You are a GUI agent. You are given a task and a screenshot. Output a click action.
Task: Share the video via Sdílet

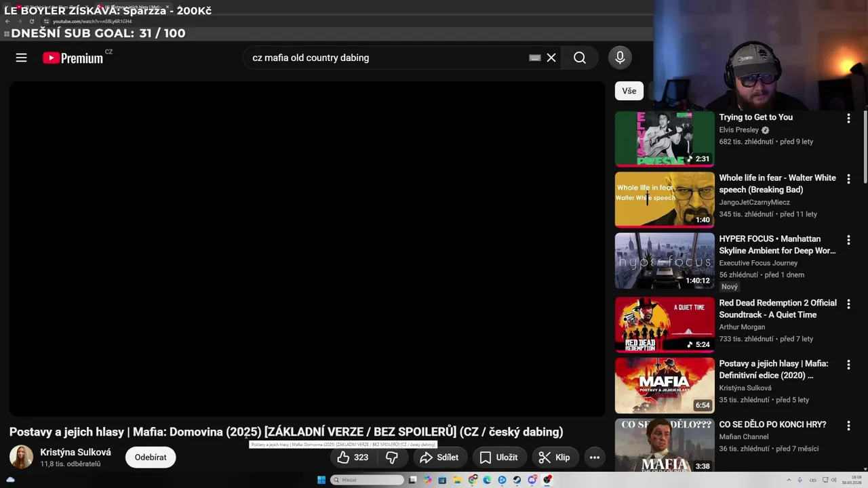pos(439,457)
